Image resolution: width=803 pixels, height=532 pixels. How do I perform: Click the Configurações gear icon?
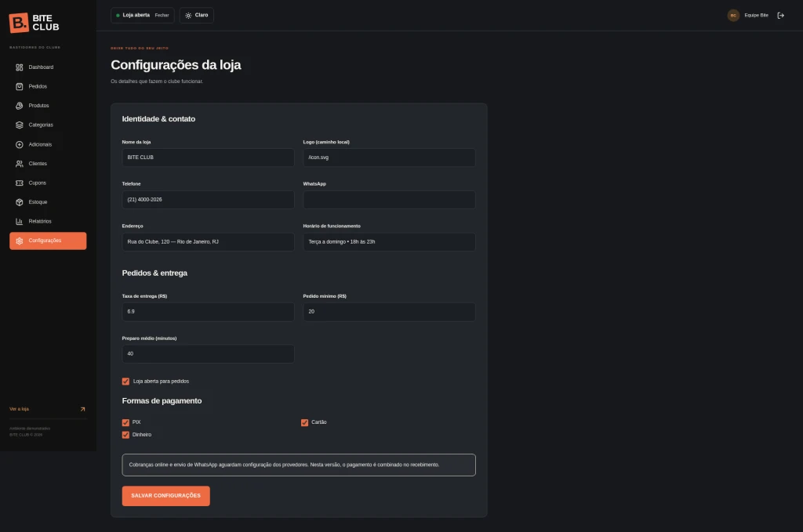20,241
